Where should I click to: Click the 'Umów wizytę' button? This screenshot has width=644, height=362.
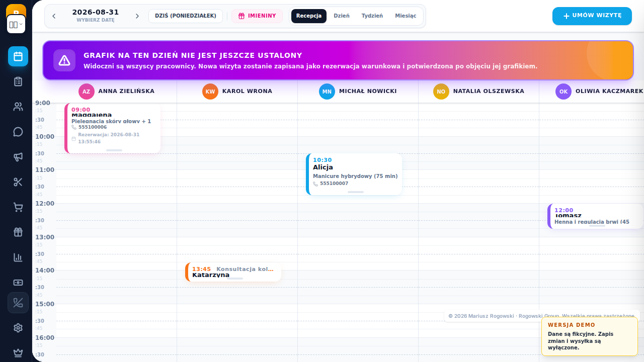point(592,16)
